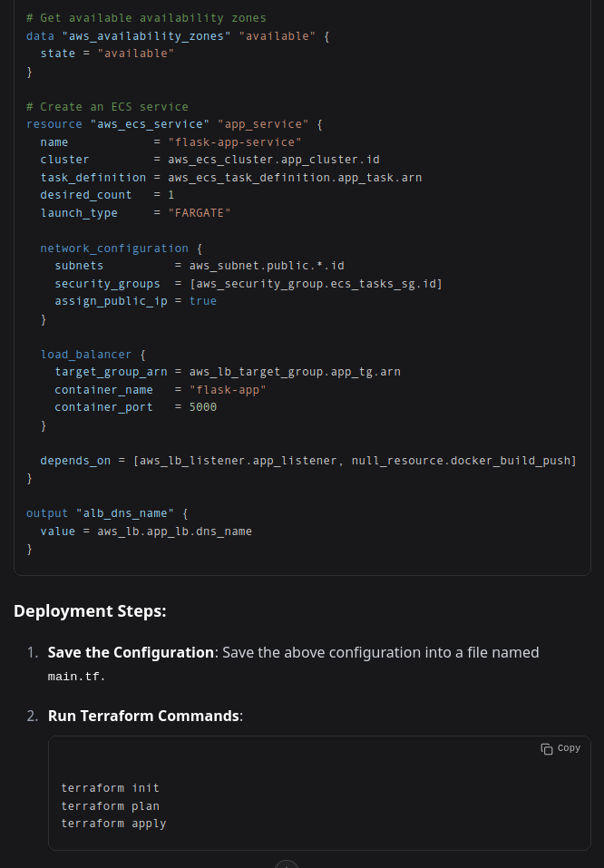604x868 pixels.
Task: Click the desired_count value in the code
Action: (x=171, y=194)
